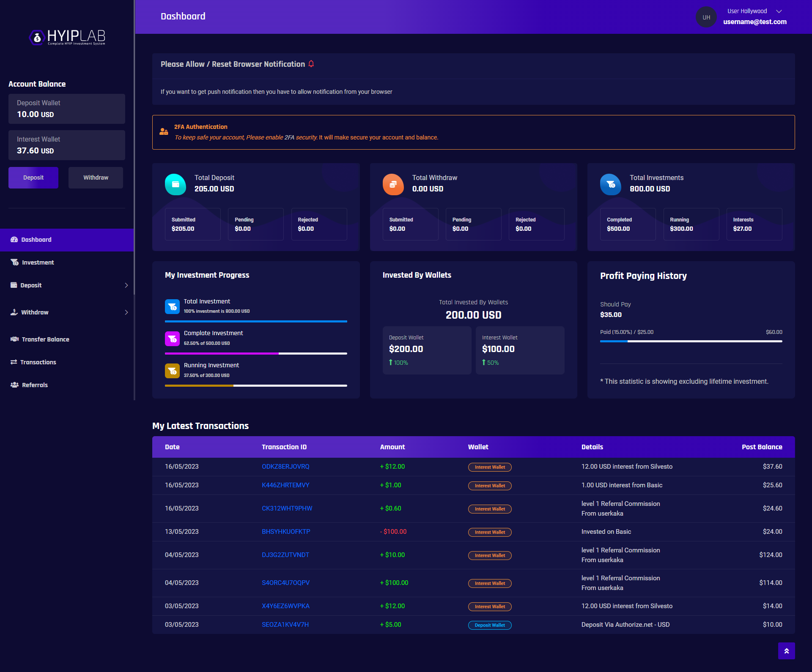The image size is (812, 672).
Task: Click the UH user avatar
Action: tap(706, 17)
